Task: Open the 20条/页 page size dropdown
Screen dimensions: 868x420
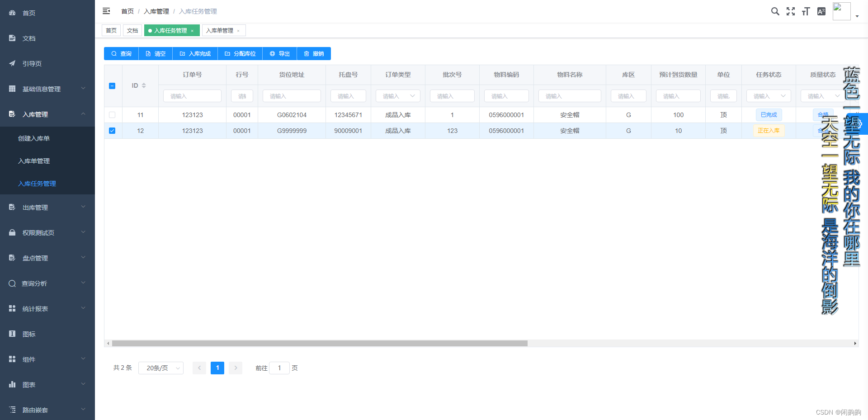Action: [161, 368]
